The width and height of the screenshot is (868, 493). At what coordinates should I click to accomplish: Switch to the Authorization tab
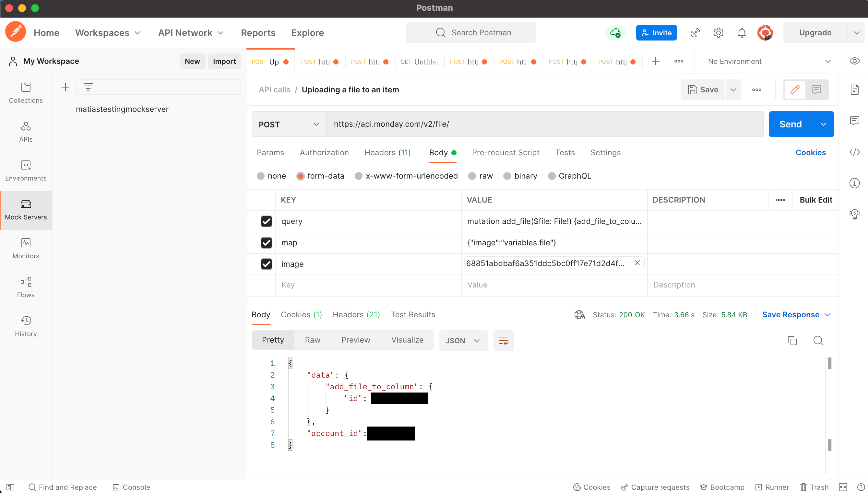click(x=324, y=152)
